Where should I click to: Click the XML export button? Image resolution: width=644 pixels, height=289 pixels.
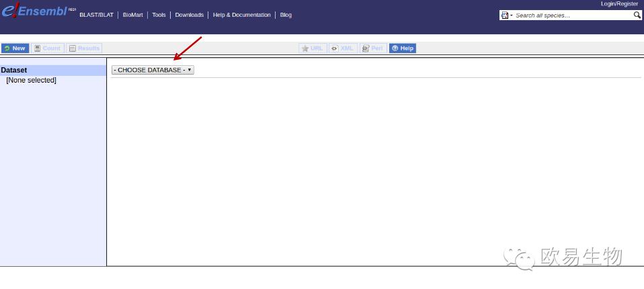pyautogui.click(x=343, y=48)
